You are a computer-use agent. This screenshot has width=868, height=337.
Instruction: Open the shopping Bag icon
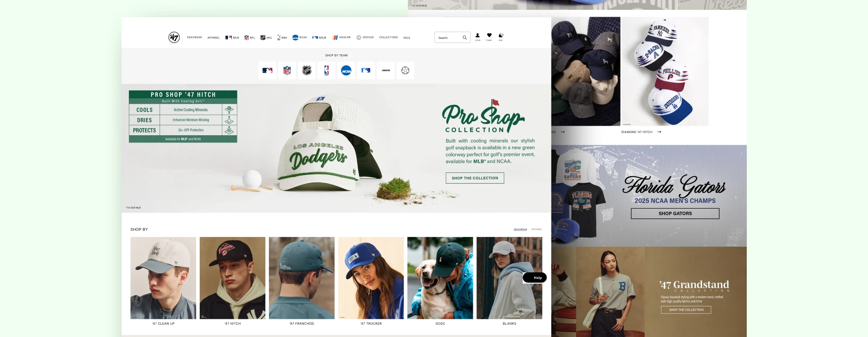501,37
